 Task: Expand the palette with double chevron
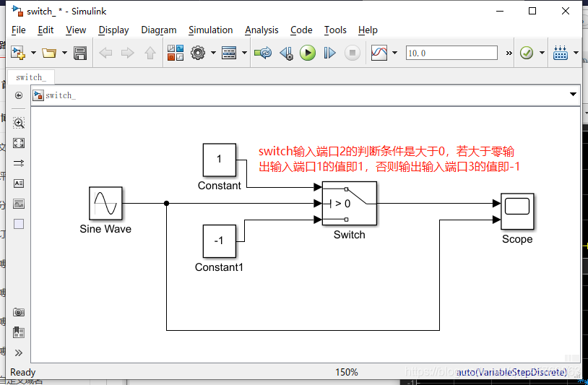click(x=19, y=352)
